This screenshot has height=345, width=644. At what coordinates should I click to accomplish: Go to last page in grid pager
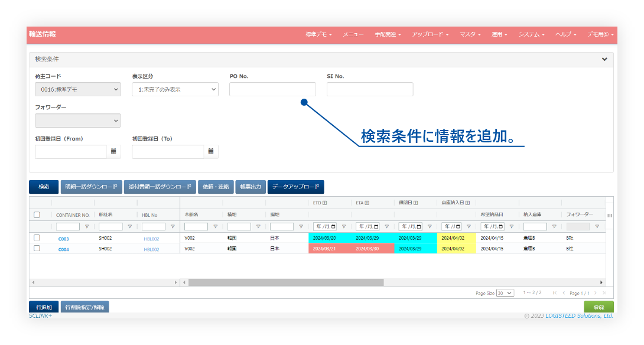click(x=604, y=293)
